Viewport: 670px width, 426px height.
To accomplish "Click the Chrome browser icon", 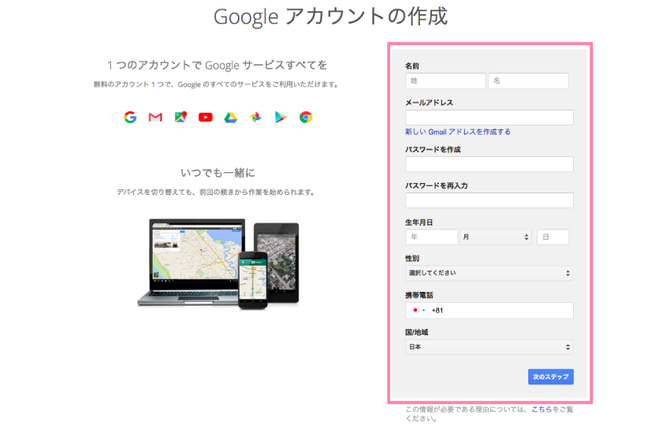I will (x=306, y=117).
